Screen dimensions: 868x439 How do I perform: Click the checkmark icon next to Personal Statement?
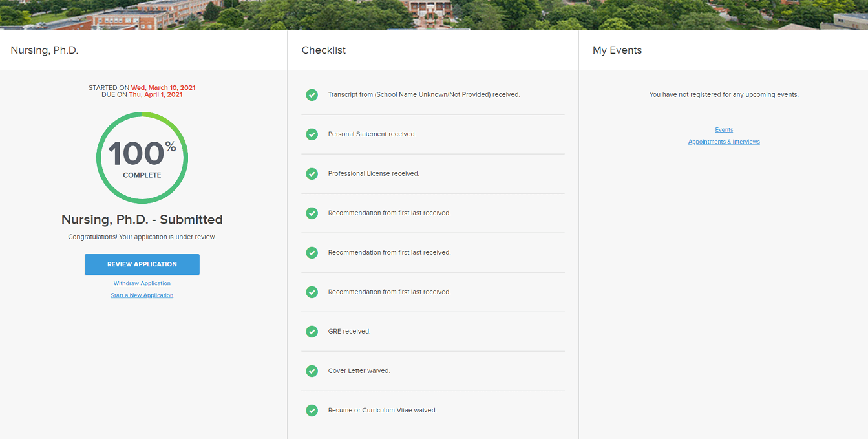312,134
